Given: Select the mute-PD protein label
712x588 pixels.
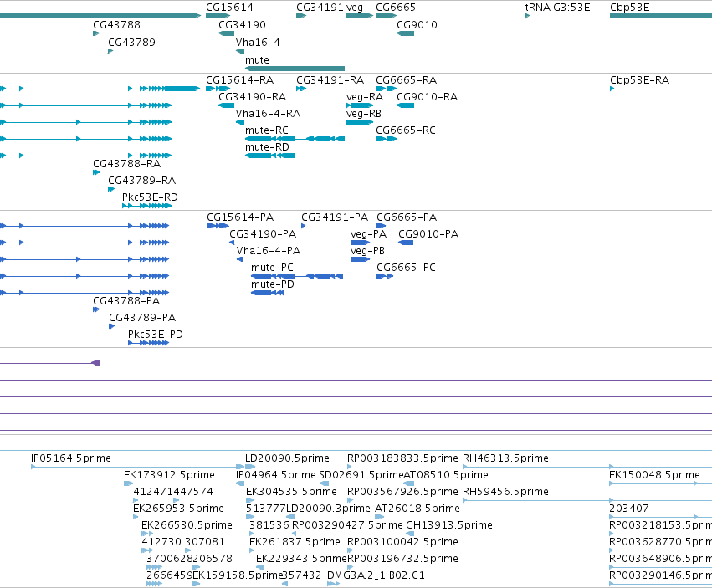Looking at the screenshot, I should pos(273,284).
